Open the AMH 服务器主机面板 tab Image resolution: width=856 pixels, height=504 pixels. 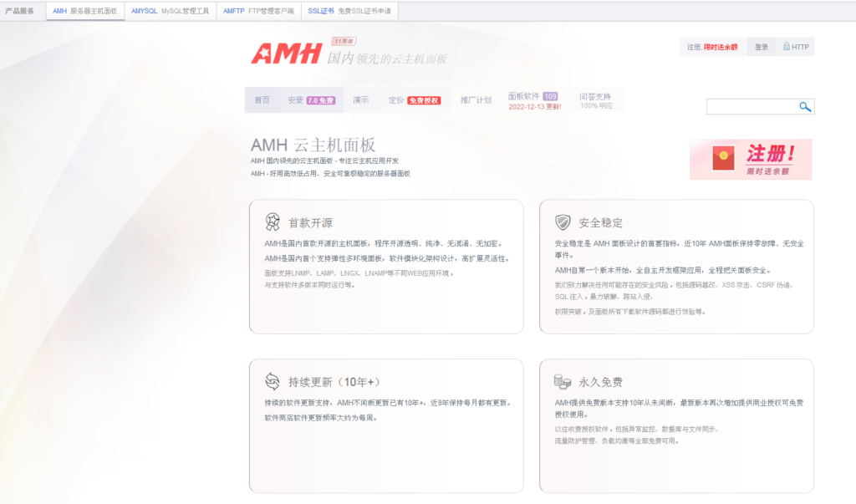pos(85,11)
